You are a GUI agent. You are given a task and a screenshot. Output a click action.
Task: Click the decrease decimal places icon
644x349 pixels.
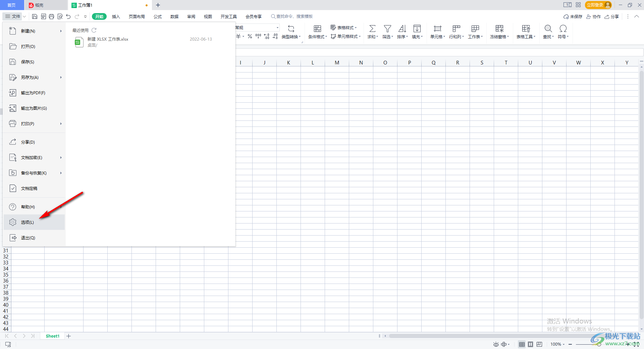pyautogui.click(x=275, y=36)
